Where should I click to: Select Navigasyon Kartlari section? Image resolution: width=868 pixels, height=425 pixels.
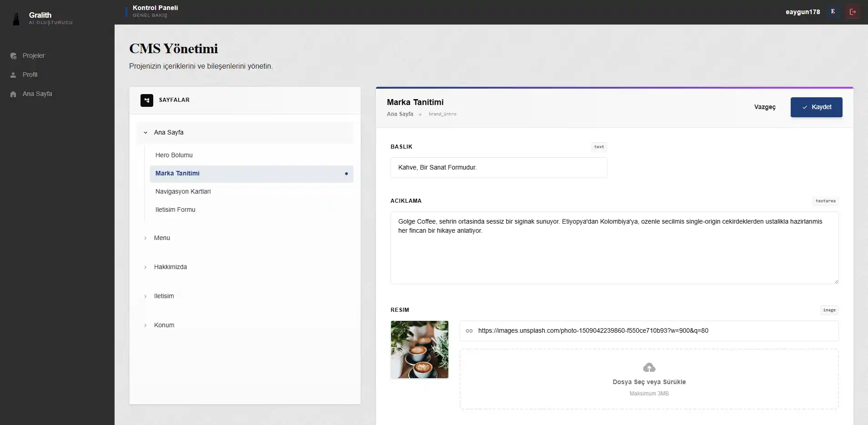click(x=251, y=192)
